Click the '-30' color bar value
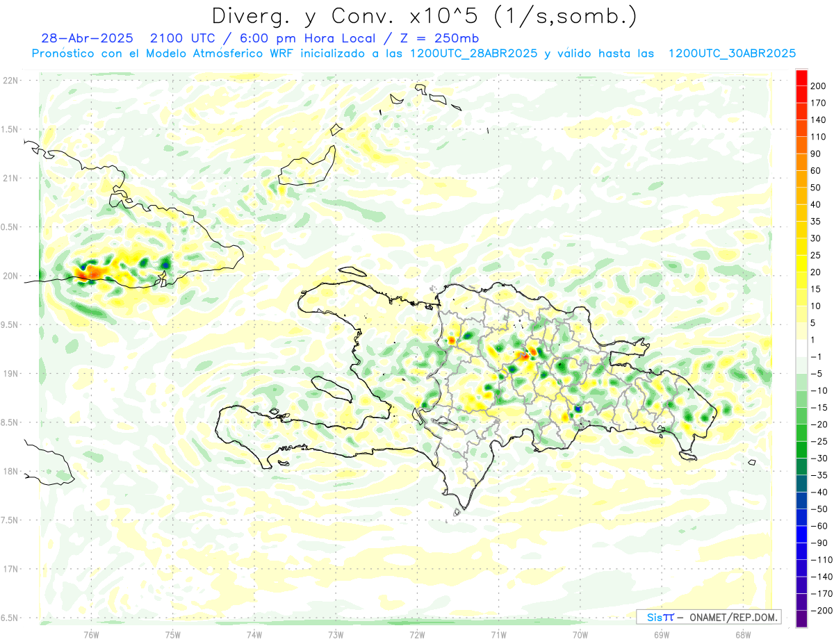Viewport: 834px width, 644px height. (820, 459)
